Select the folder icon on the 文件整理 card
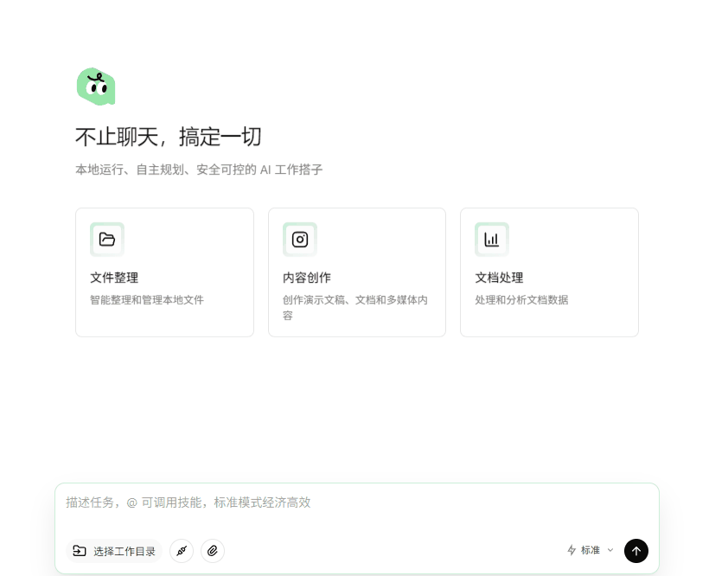The height and width of the screenshot is (576, 728). [x=107, y=240]
